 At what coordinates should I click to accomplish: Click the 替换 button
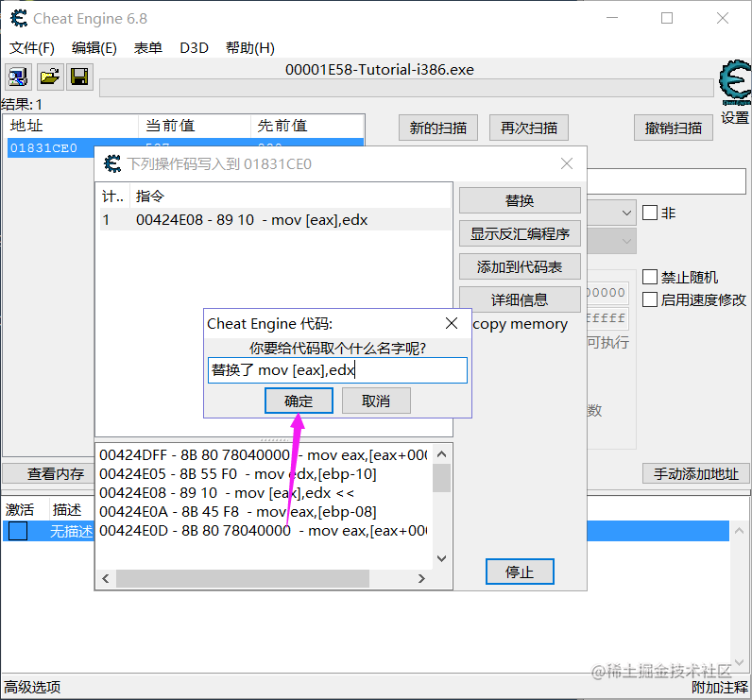[x=520, y=200]
